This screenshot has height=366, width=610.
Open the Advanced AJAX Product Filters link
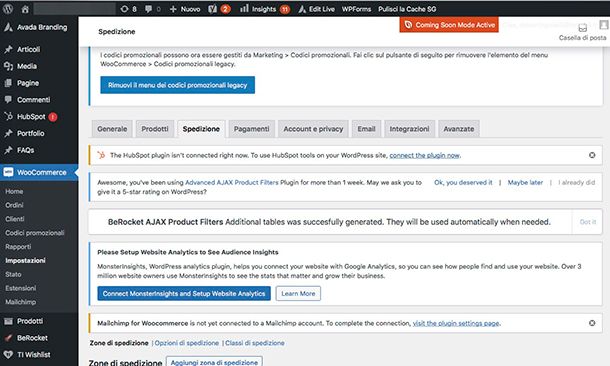pyautogui.click(x=232, y=182)
